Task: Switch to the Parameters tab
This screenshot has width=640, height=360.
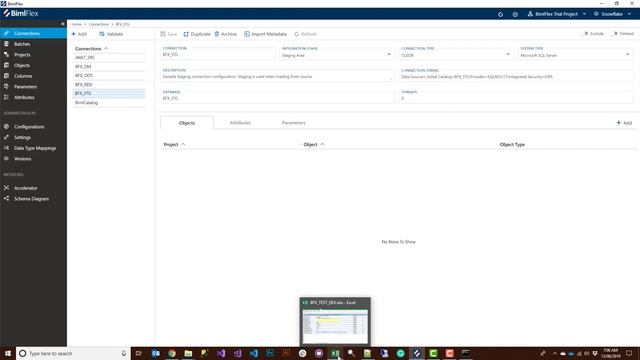Action: coord(293,123)
